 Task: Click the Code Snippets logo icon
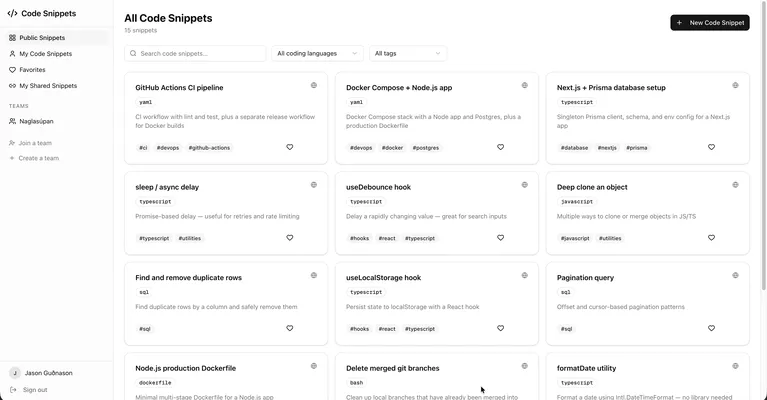(x=12, y=14)
